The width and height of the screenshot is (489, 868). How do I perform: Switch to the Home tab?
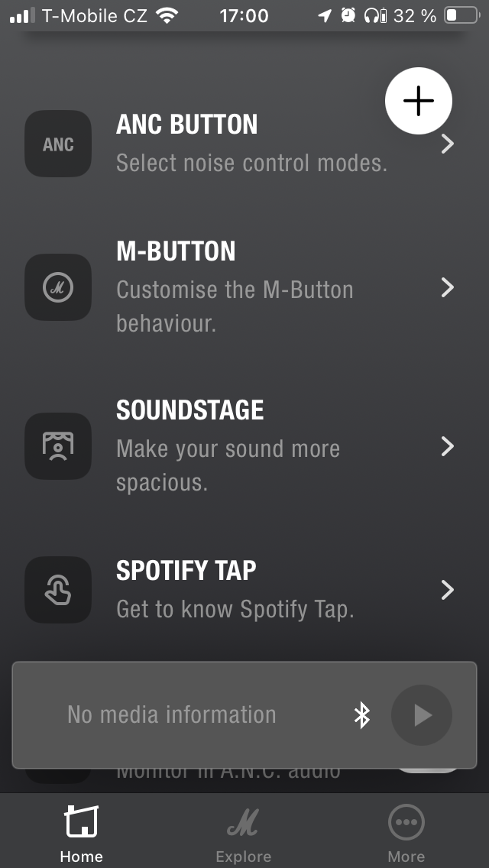click(x=81, y=833)
